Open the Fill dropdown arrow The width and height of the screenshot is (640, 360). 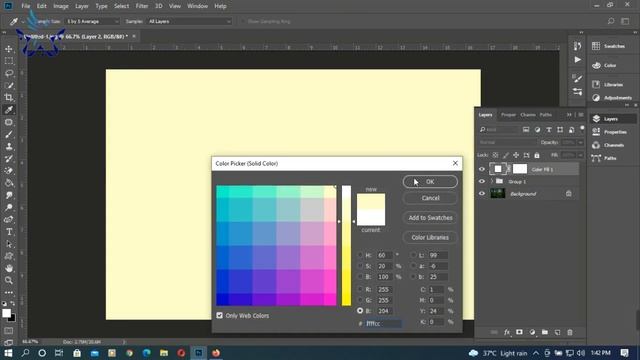(580, 155)
